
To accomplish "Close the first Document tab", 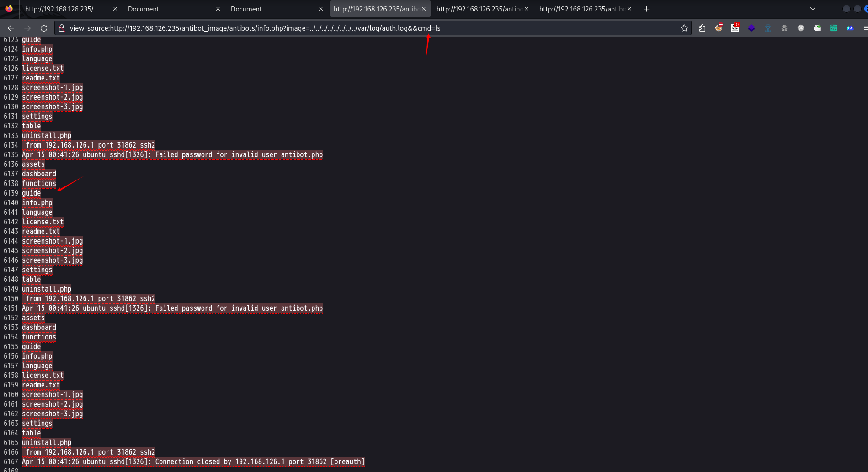I will pos(218,9).
